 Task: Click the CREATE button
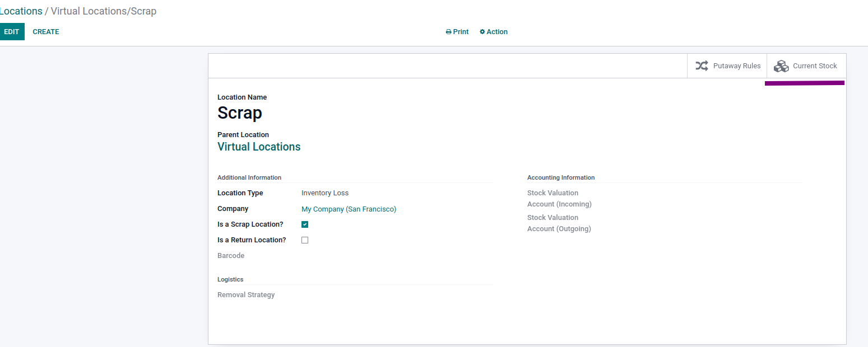[x=46, y=32]
